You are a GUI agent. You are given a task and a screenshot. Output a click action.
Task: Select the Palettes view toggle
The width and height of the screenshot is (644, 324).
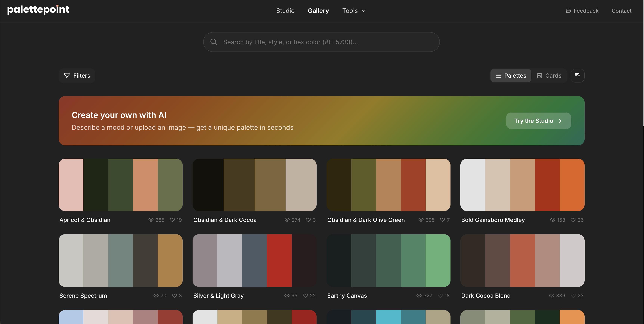coord(511,75)
